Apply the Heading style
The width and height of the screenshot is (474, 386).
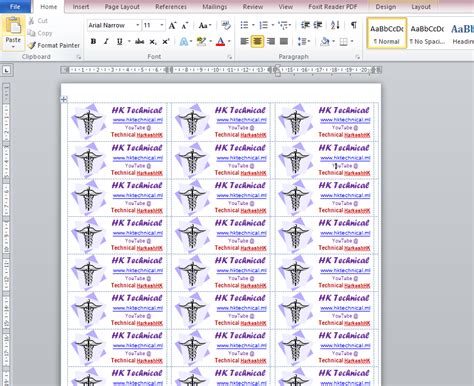[462, 33]
